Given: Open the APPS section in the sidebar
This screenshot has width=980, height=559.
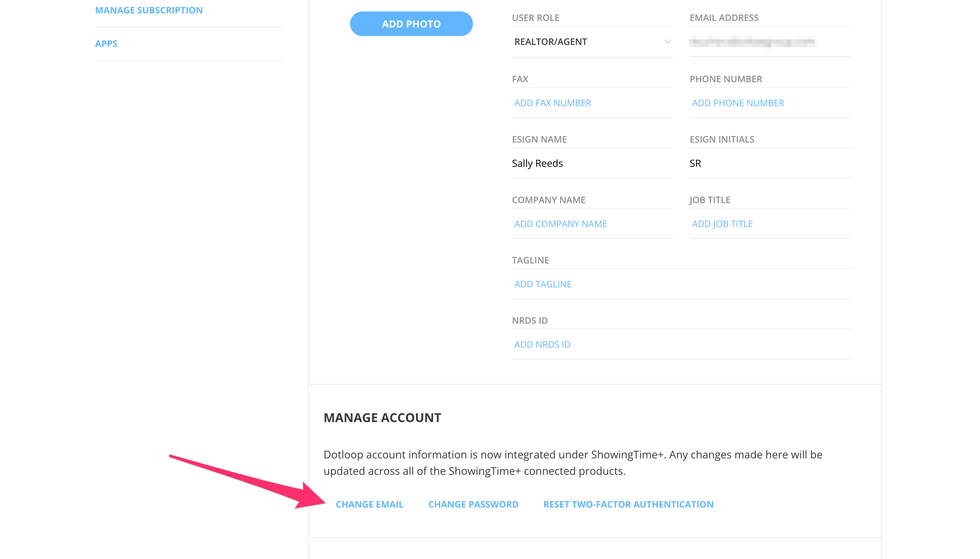Looking at the screenshot, I should pos(107,43).
